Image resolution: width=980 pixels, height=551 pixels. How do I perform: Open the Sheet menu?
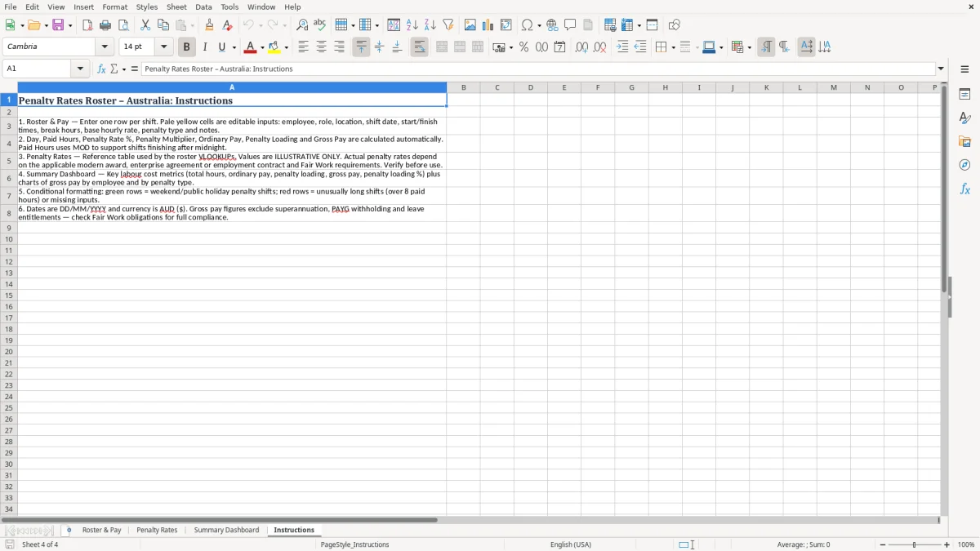(x=176, y=7)
